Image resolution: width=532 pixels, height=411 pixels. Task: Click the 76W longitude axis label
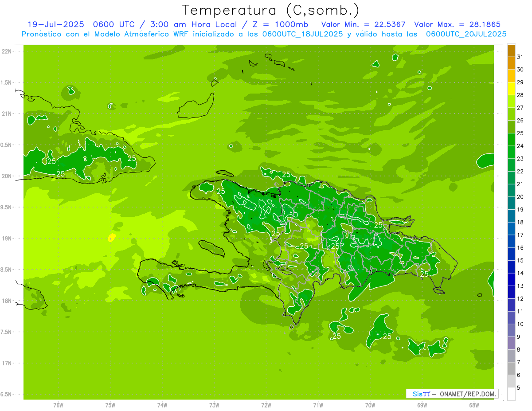58,405
